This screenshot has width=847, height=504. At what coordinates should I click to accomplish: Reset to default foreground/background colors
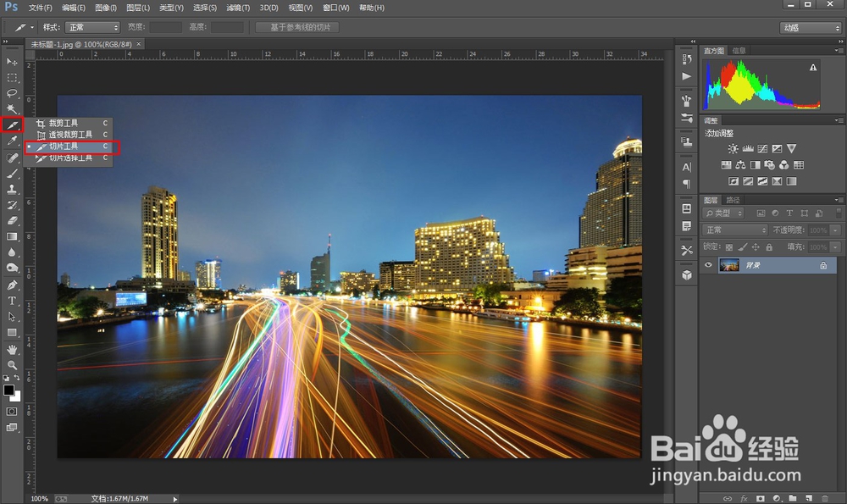(6, 378)
